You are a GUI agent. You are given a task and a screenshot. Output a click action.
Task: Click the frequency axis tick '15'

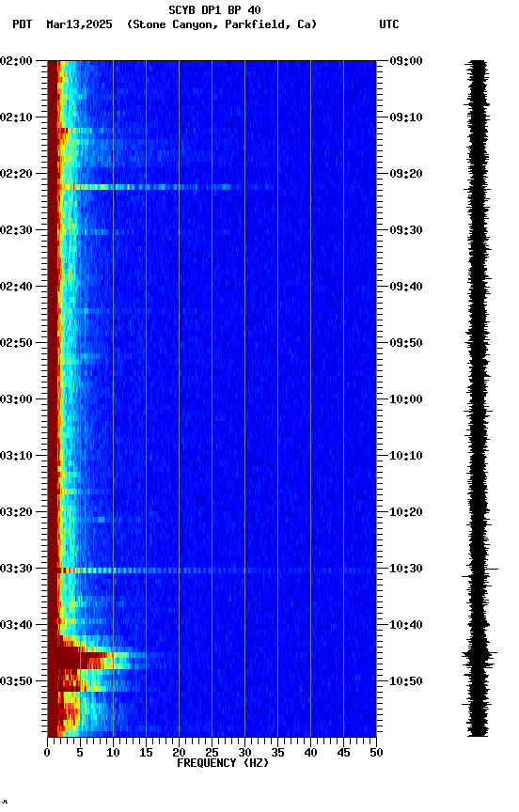(x=146, y=753)
